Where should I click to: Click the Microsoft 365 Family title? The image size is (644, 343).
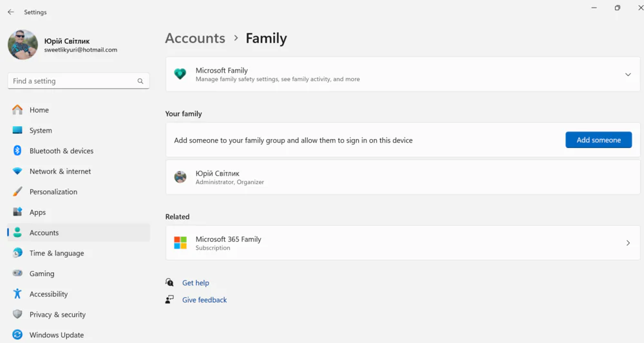(229, 239)
